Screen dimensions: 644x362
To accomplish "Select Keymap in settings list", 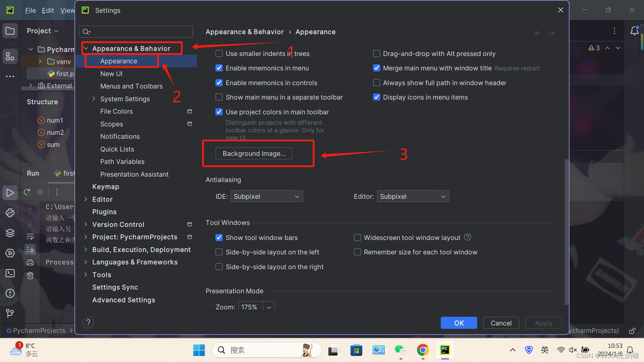I will click(106, 187).
